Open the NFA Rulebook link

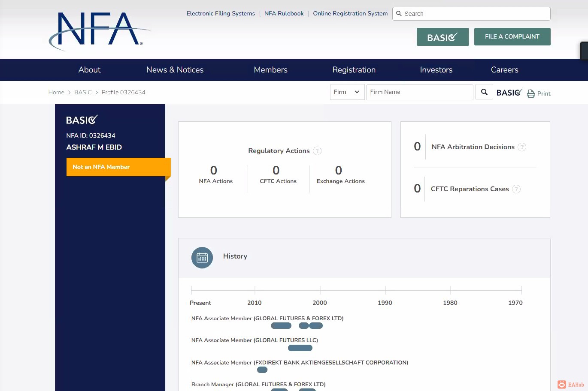pyautogui.click(x=284, y=14)
